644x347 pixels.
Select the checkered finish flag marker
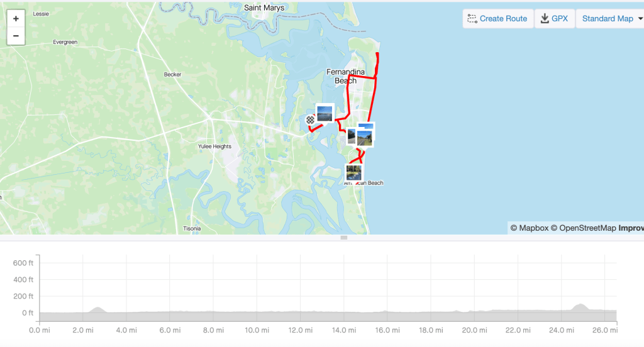310,120
